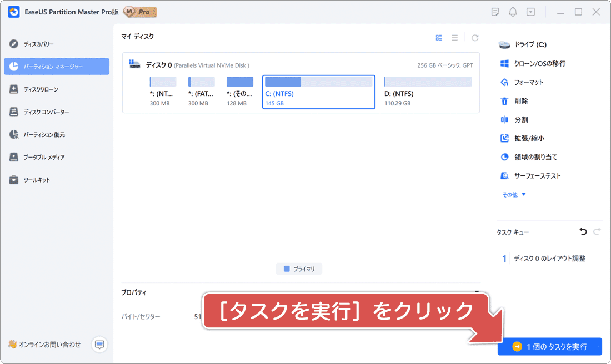Screen dimensions: 611x364
Task: Open the notification bell
Action: tap(513, 11)
